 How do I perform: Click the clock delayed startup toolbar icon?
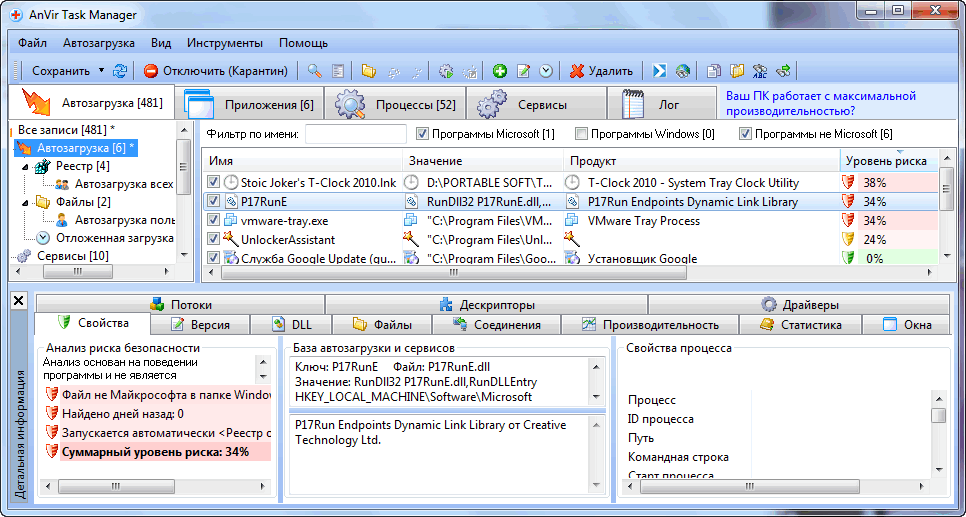tap(546, 71)
